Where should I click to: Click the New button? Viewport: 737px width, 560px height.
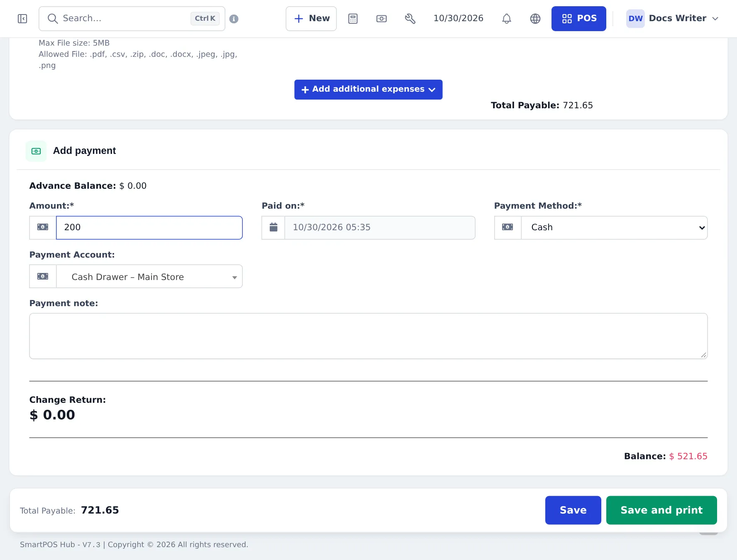311,19
